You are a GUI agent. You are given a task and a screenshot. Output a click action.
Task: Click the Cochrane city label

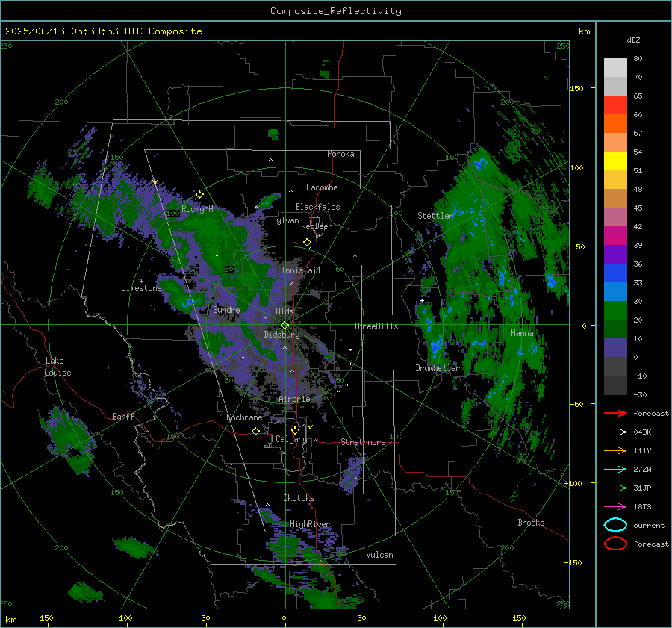click(244, 417)
